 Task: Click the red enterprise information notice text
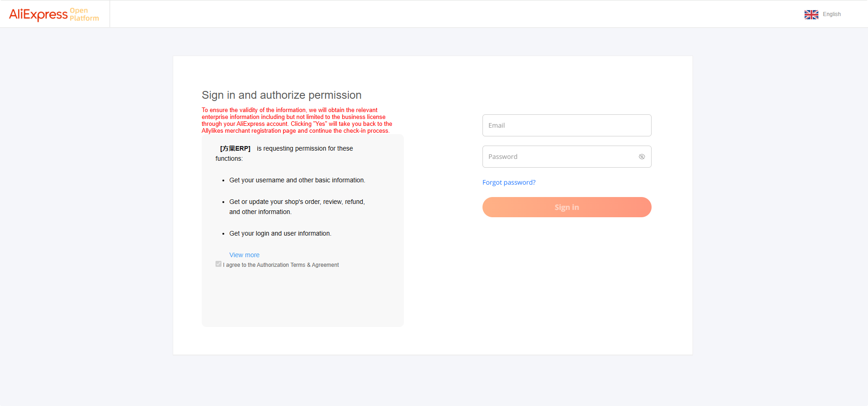coord(296,120)
